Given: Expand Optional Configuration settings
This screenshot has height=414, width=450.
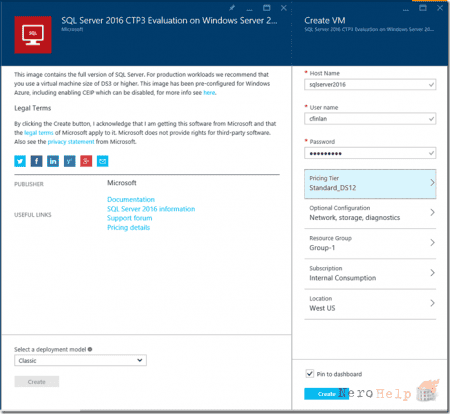Looking at the screenshot, I should pos(370,213).
